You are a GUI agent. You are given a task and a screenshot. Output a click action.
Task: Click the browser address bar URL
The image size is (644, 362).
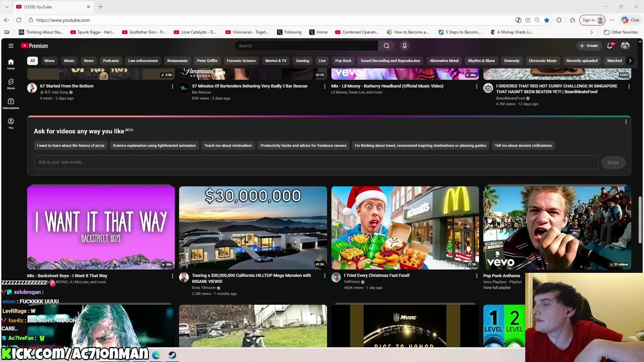(x=63, y=20)
